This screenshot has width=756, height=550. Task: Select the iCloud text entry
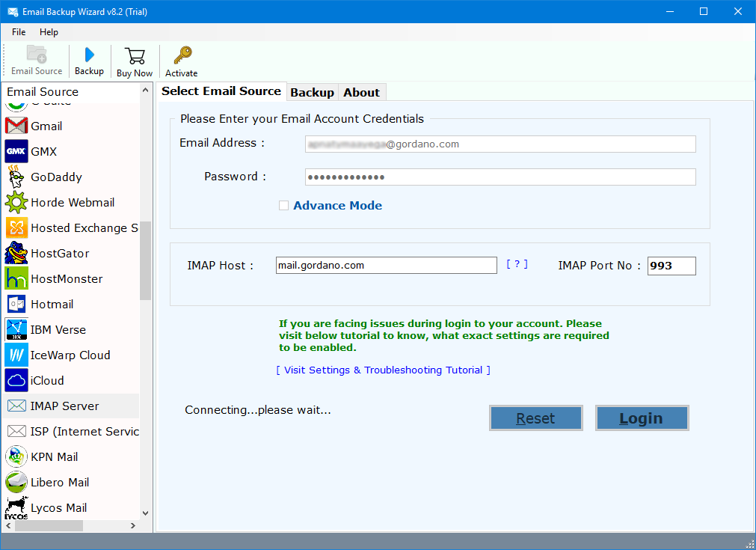47,381
